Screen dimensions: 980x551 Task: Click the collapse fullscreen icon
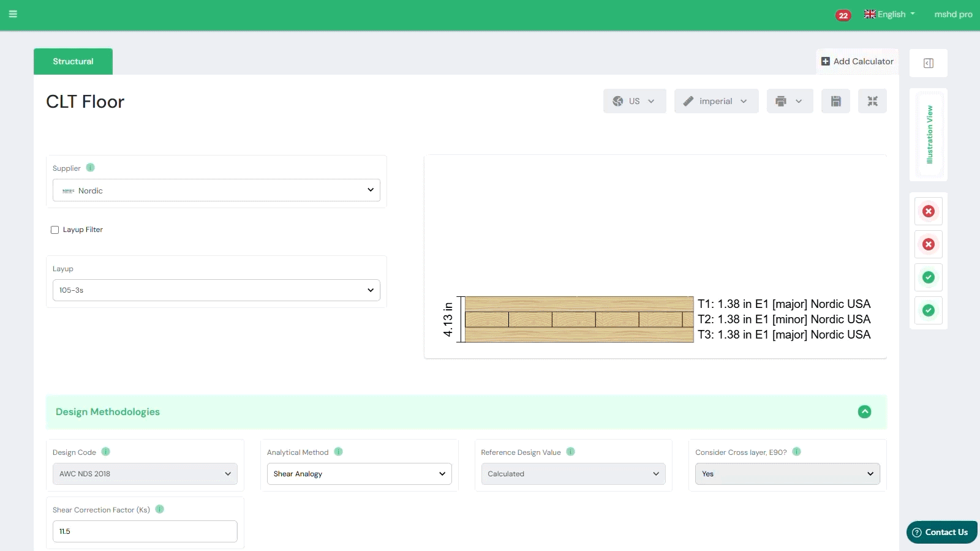coord(872,101)
